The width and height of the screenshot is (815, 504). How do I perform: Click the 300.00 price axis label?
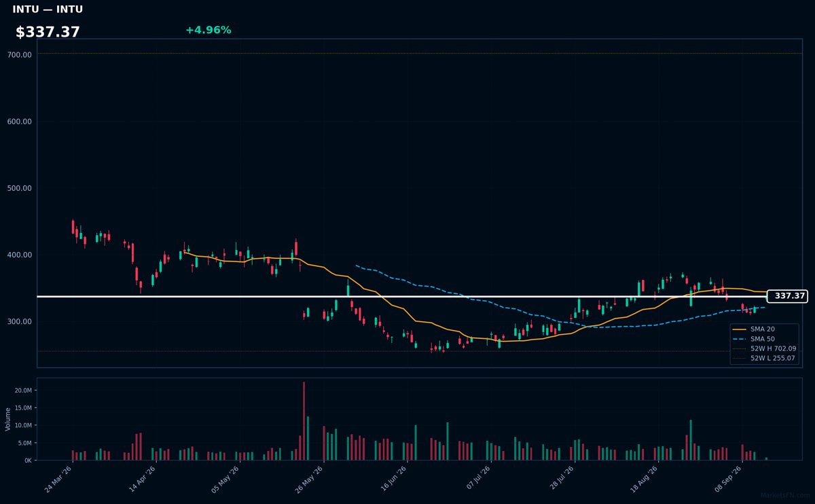click(x=20, y=321)
